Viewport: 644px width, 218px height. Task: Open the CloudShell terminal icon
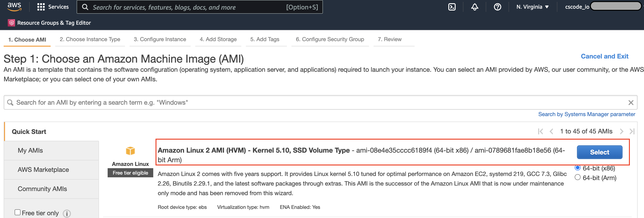452,7
